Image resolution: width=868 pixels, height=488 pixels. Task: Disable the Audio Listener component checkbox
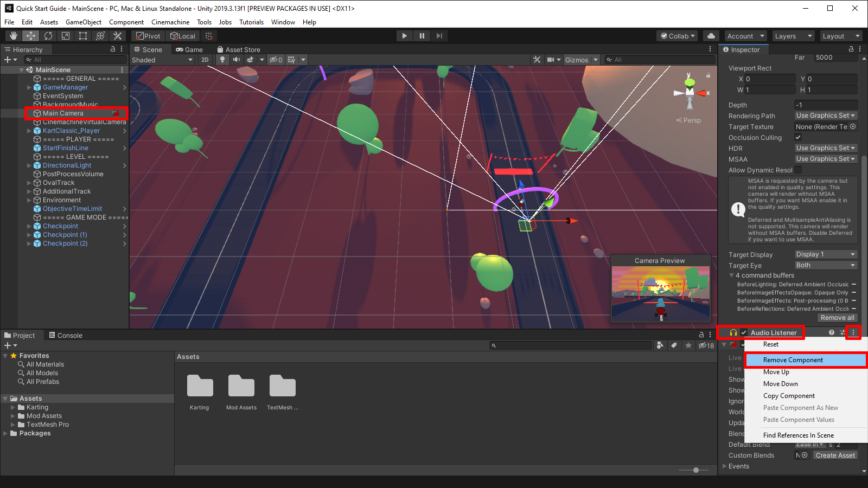pos(744,333)
